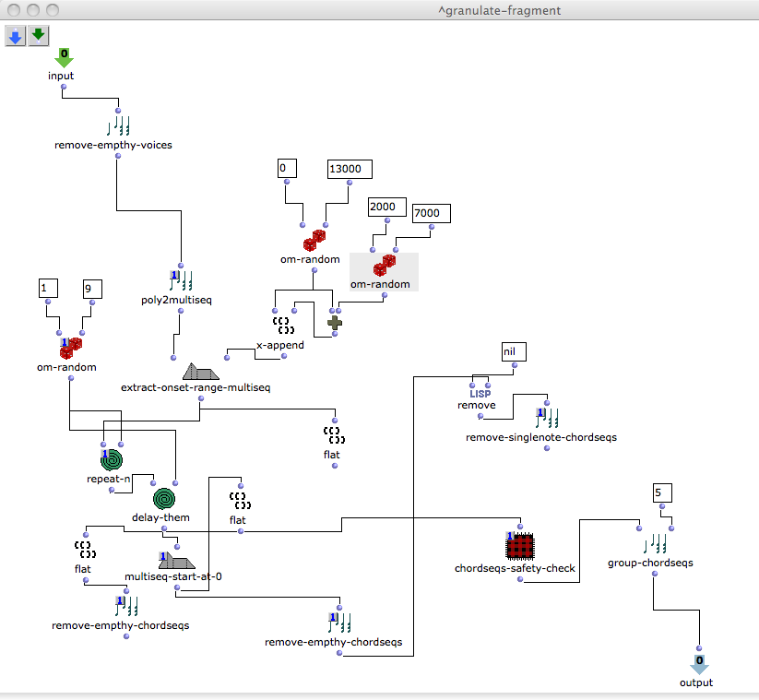Image resolution: width=759 pixels, height=700 pixels.
Task: Select the output arrow icon
Action: click(x=700, y=663)
